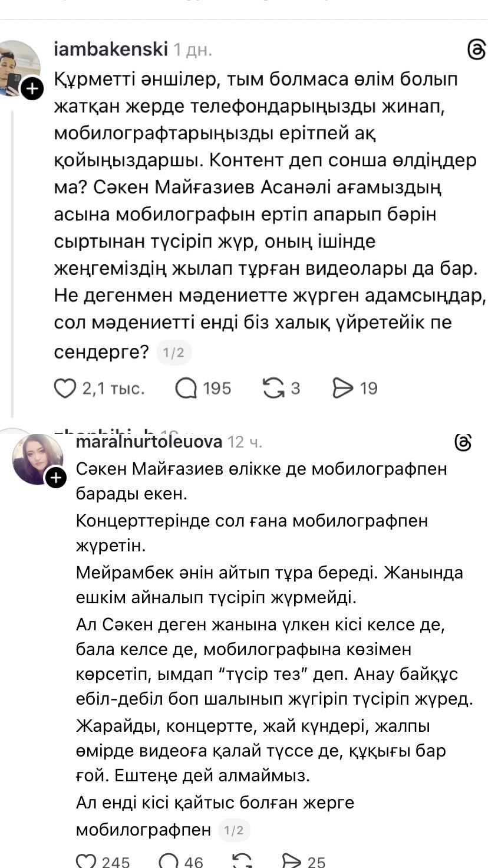Like maralnurtoleuova's post with the heart icon
Image resolution: width=488 pixels, height=868 pixels.
87,860
